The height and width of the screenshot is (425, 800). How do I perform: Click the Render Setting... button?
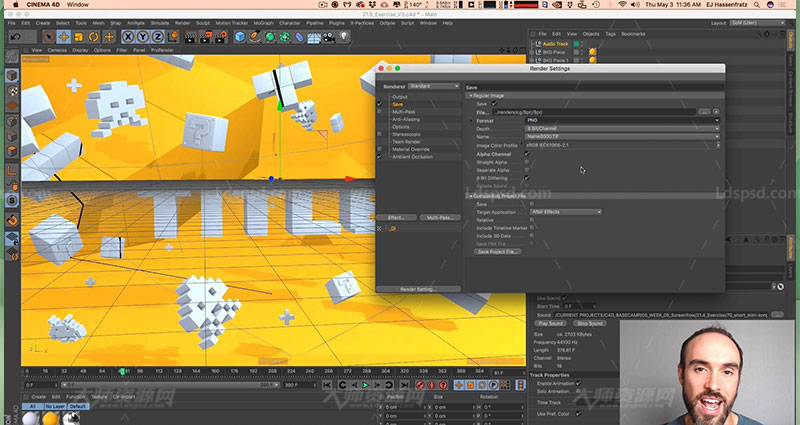tap(418, 289)
